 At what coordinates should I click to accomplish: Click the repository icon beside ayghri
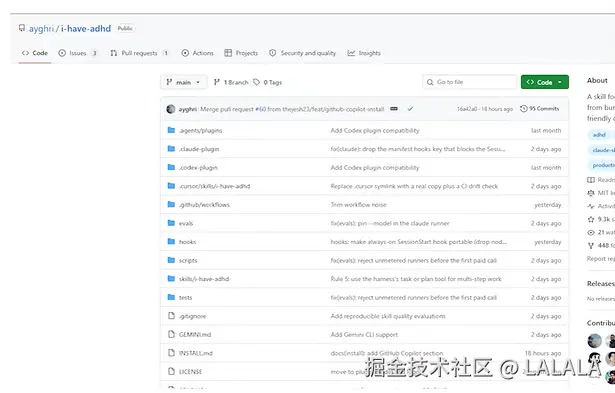point(22,28)
